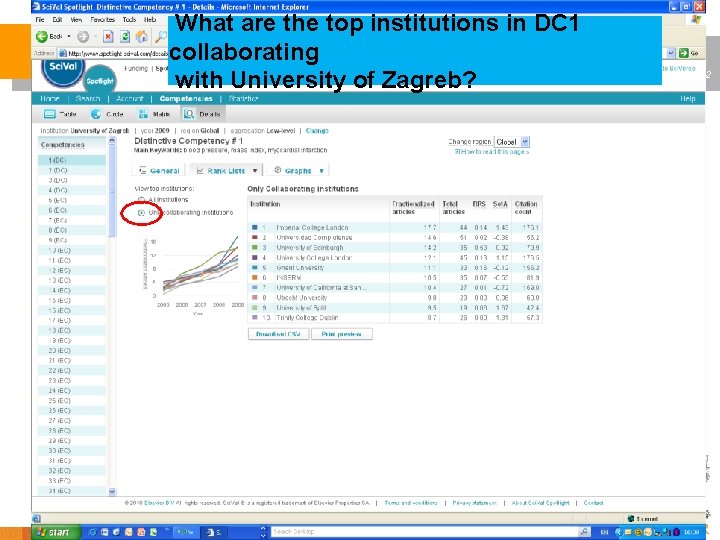Open How to read this page link
The height and width of the screenshot is (540, 720).
tap(492, 152)
